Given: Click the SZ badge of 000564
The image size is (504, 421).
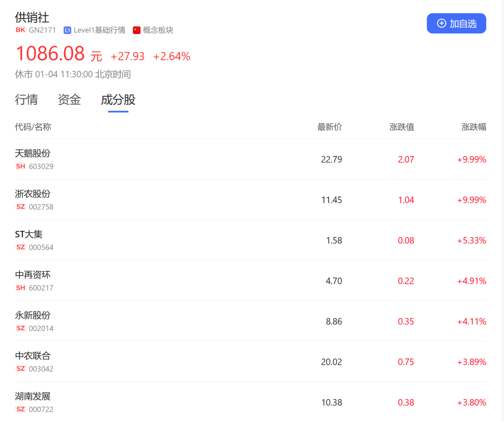Looking at the screenshot, I should click(x=21, y=247).
